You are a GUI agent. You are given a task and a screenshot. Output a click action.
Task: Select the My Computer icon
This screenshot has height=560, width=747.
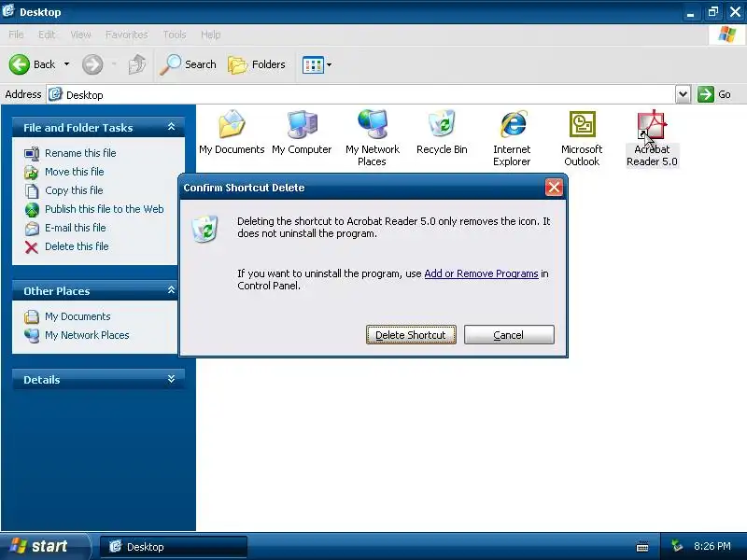tap(302, 133)
